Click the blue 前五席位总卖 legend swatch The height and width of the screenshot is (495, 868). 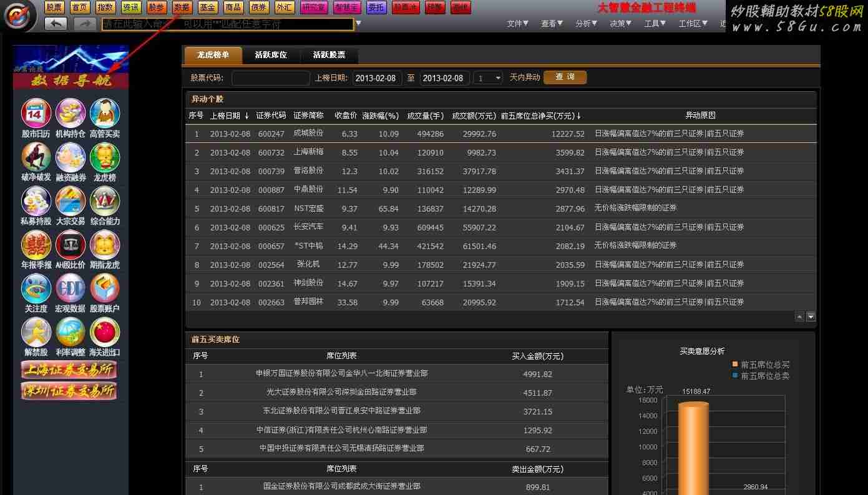coord(735,376)
